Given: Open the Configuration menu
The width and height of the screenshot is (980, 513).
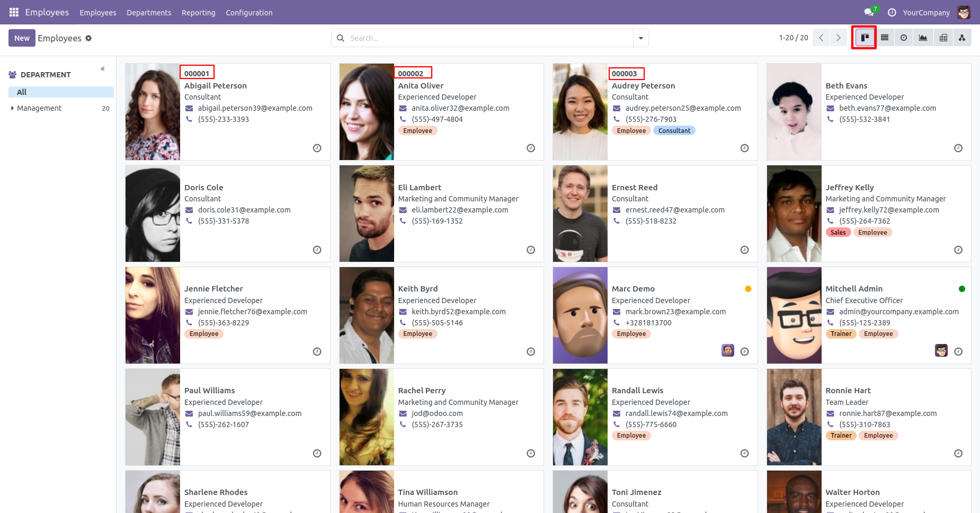Looking at the screenshot, I should click(249, 13).
